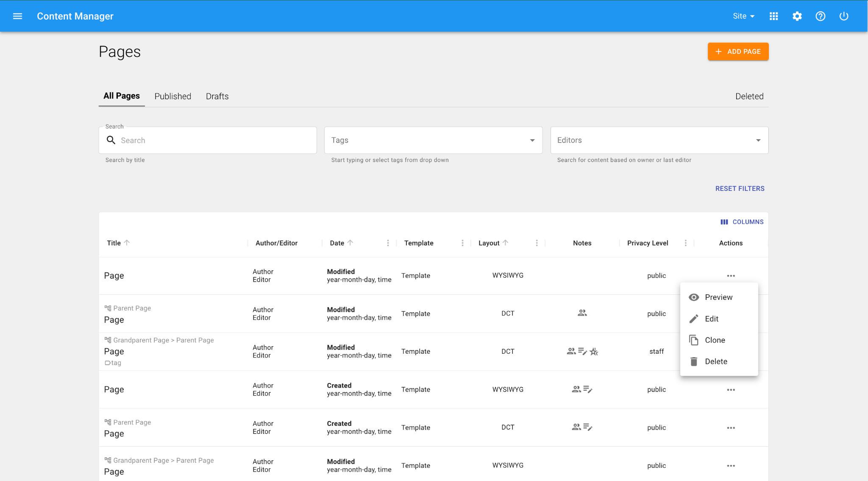Viewport: 868px width, 481px height.
Task: Toggle sort order on Title column
Action: [x=127, y=243]
